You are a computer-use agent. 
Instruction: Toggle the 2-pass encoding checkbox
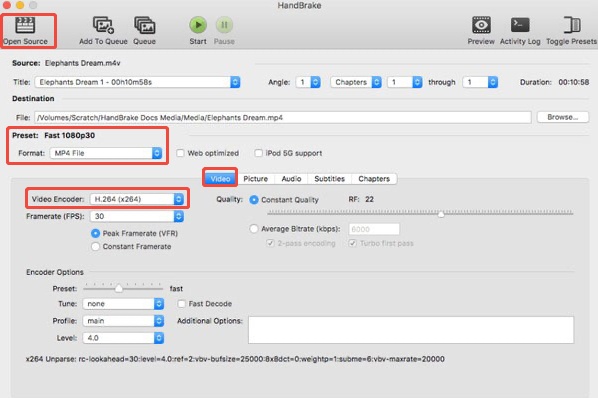[270, 243]
